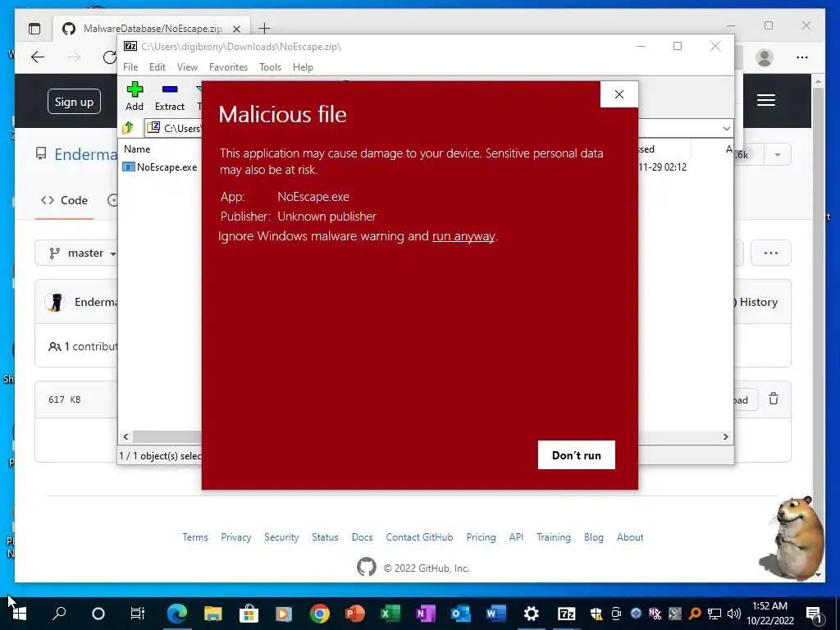Open the Blog footer link
This screenshot has width=840, height=630.
pyautogui.click(x=594, y=537)
